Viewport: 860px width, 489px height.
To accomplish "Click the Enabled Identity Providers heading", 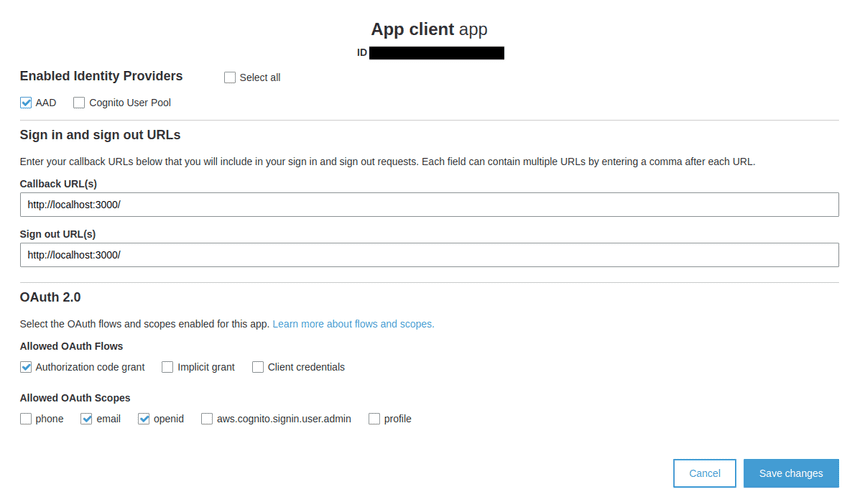I will pyautogui.click(x=101, y=76).
